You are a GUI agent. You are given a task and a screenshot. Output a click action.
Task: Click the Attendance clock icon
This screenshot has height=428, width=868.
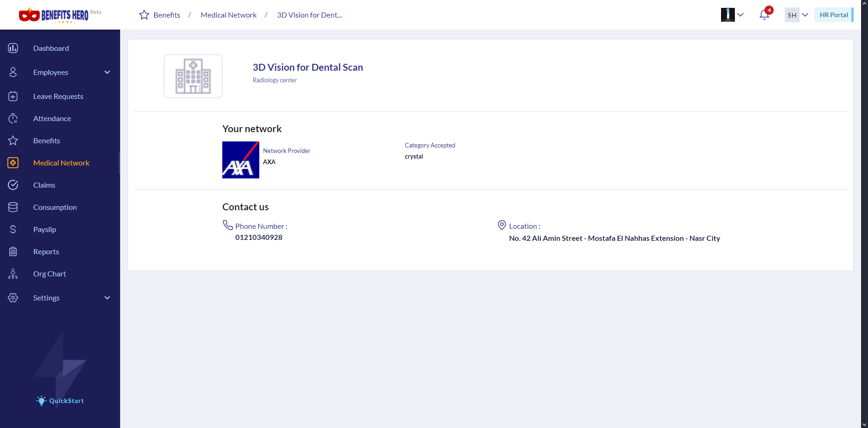[13, 118]
